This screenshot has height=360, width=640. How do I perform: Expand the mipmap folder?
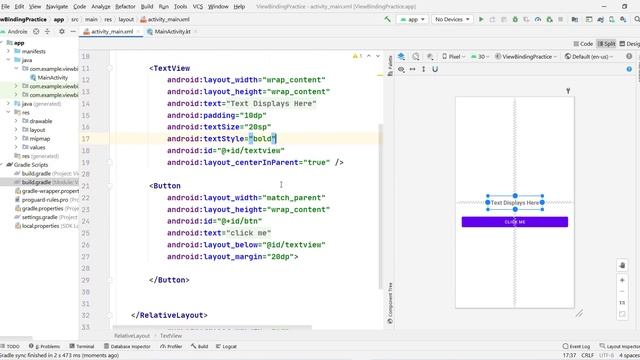[16, 138]
